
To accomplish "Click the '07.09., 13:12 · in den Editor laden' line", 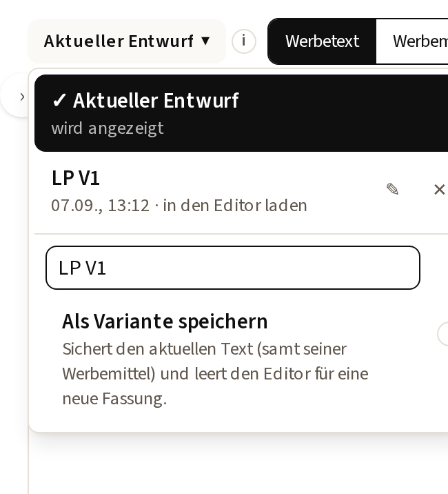I will click(179, 206).
